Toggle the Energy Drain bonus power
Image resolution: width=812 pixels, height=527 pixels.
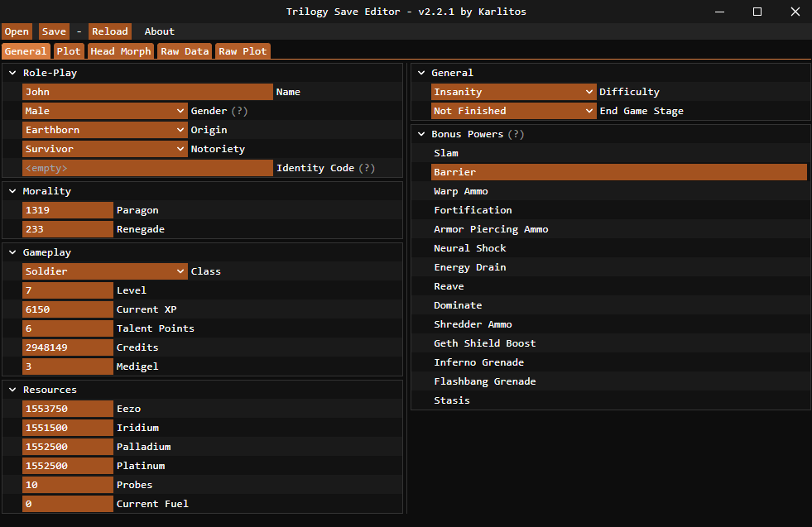click(619, 268)
